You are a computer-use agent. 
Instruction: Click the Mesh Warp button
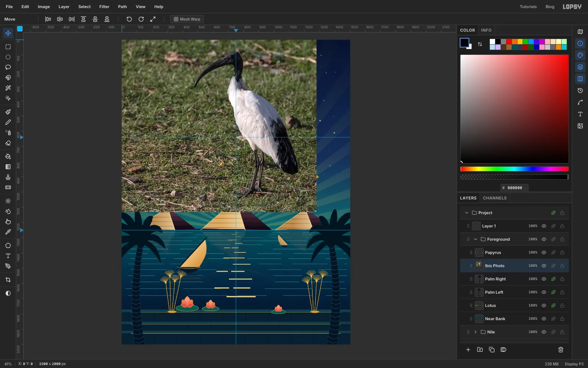[x=187, y=19]
